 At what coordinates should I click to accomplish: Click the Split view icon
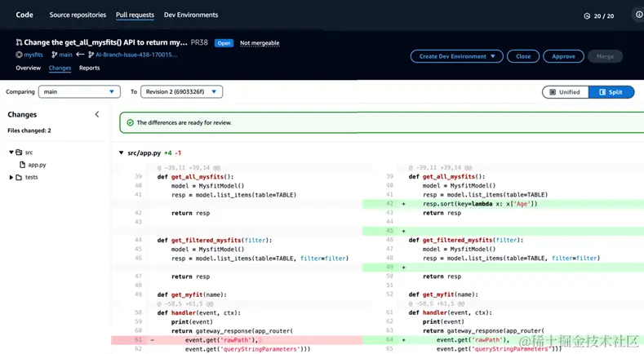(x=602, y=92)
